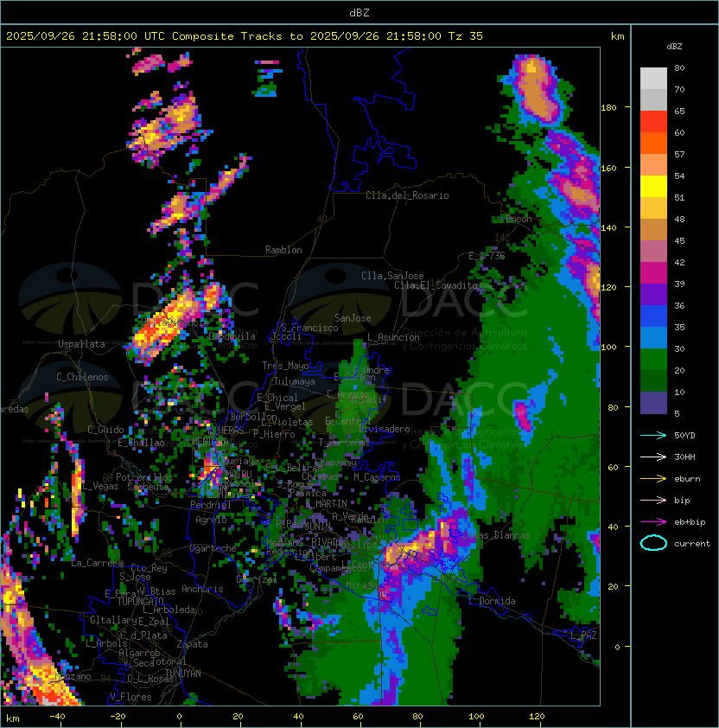Click the Perdriel place label

click(x=210, y=505)
